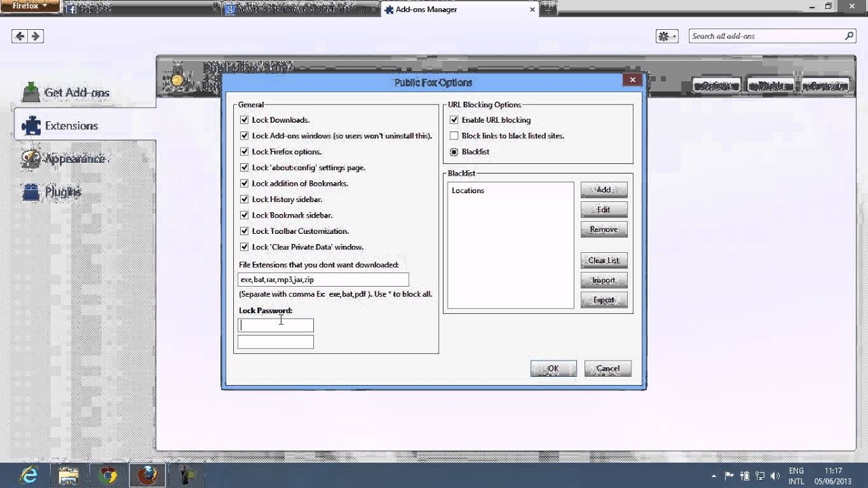Toggle Lock Add-ons windows checkbox
868x488 pixels.
pos(244,136)
